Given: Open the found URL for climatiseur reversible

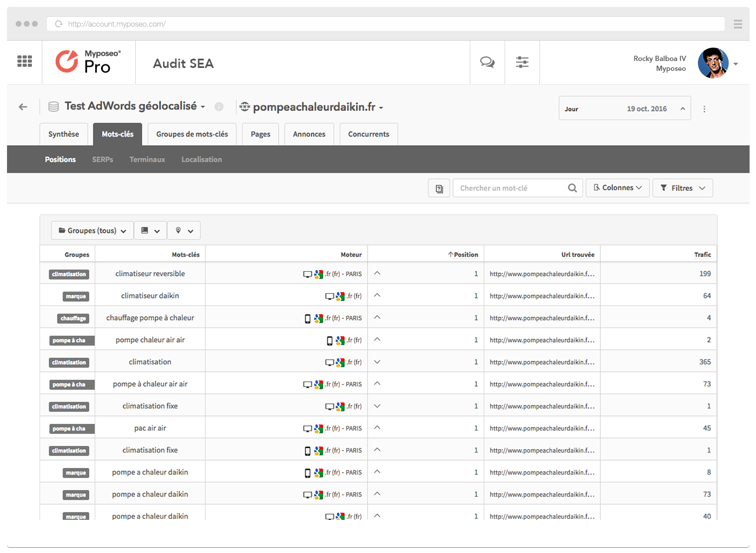Looking at the screenshot, I should pyautogui.click(x=542, y=274).
